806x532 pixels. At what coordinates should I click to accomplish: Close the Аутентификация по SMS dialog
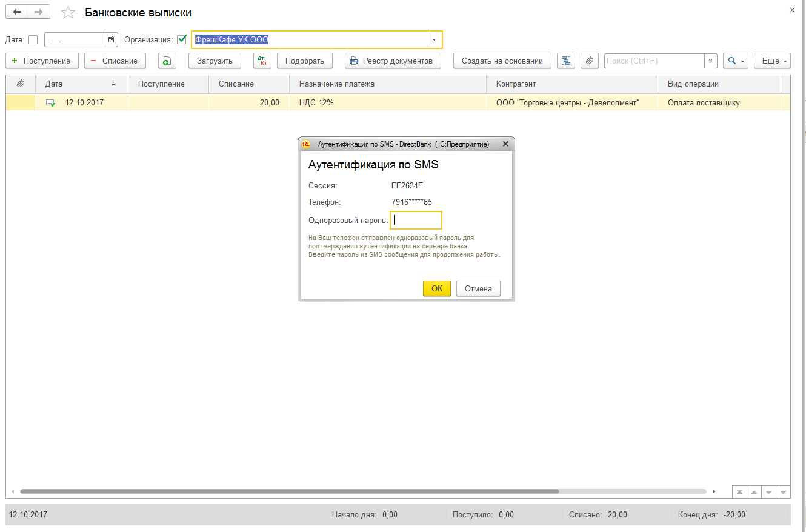[x=505, y=144]
